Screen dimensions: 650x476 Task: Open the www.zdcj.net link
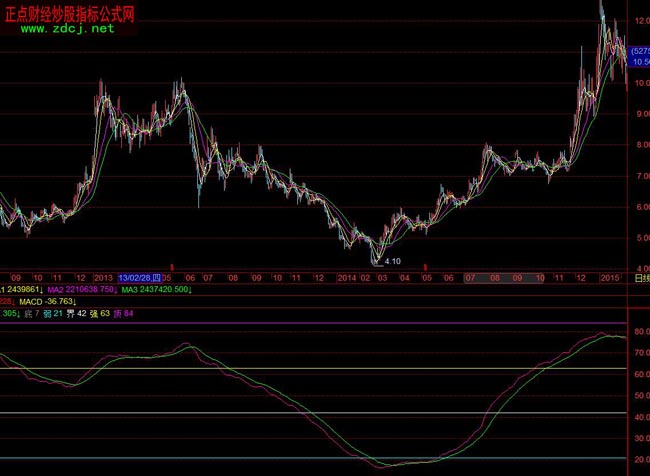click(68, 29)
